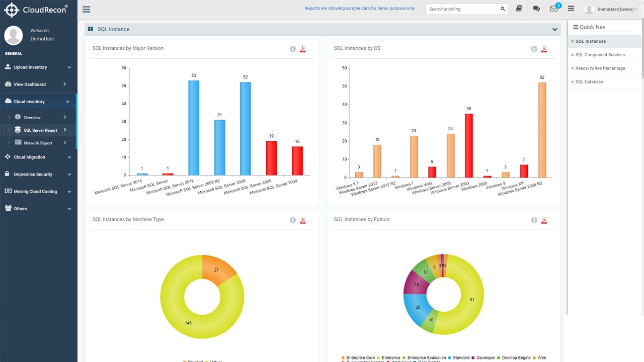
Task: Click the search magnifier icon
Action: click(x=503, y=9)
